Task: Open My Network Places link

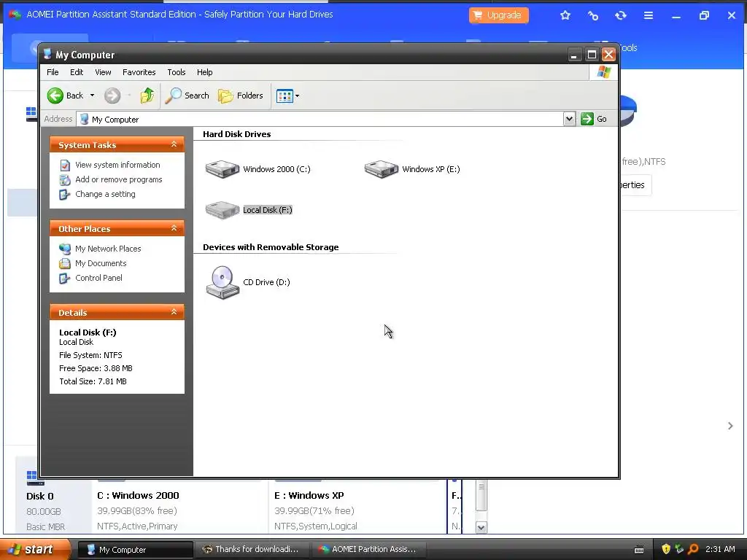Action: pos(108,249)
